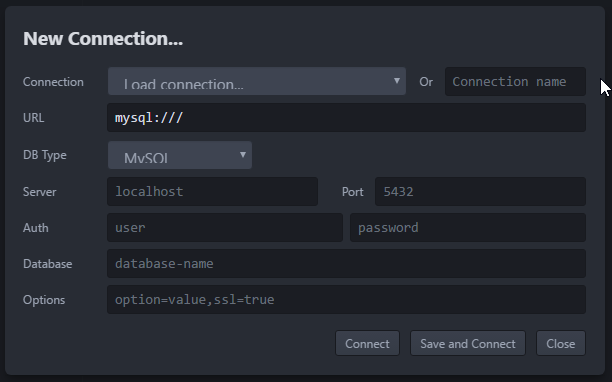612x382 pixels.
Task: Click the Connect button
Action: (367, 343)
